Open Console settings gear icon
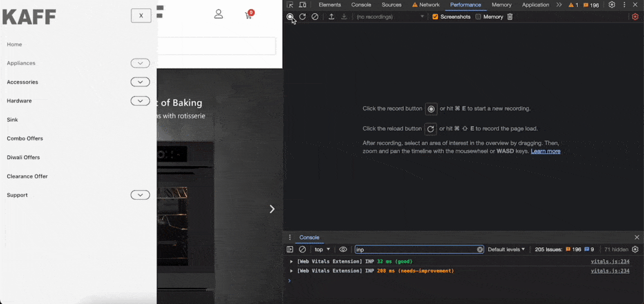This screenshot has height=304, width=644. pyautogui.click(x=636, y=249)
